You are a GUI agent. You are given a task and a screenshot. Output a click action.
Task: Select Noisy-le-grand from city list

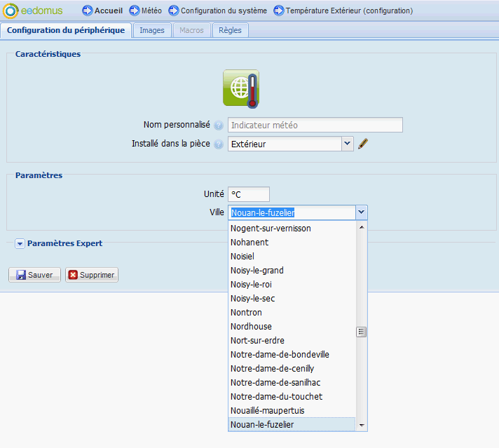click(x=292, y=271)
